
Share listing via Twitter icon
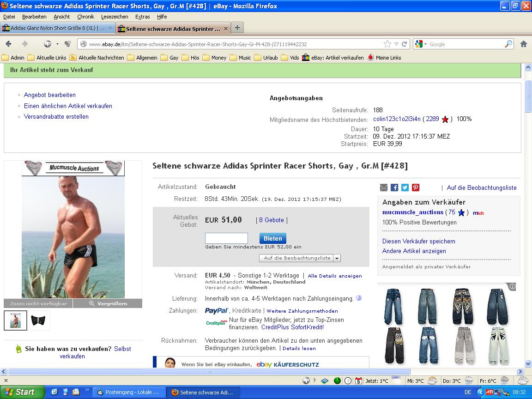point(405,187)
